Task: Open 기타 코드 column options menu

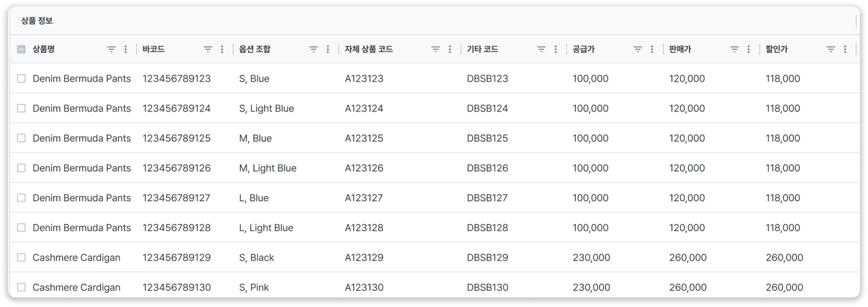Action: tap(556, 49)
